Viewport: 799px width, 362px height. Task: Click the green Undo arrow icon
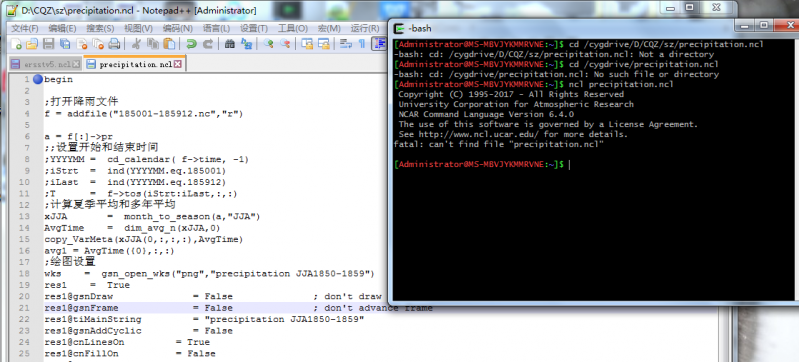[x=191, y=44]
